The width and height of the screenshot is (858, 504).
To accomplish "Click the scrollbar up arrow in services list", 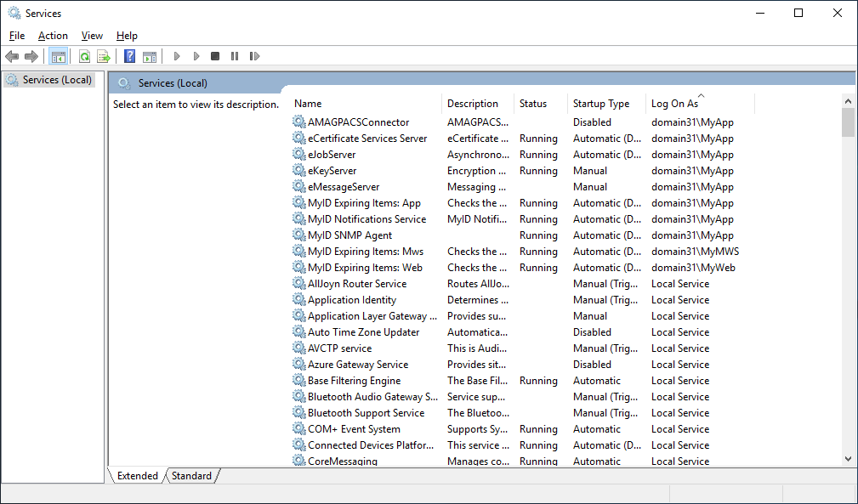I will click(848, 101).
